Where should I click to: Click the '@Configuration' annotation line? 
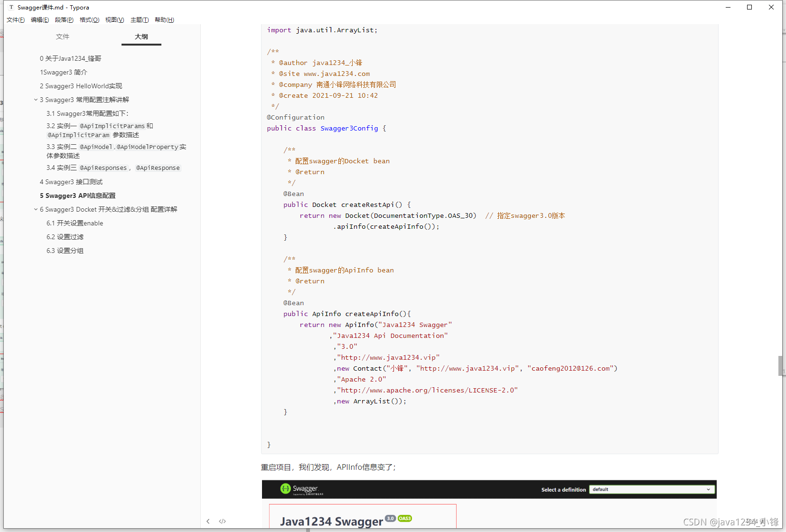click(x=296, y=117)
